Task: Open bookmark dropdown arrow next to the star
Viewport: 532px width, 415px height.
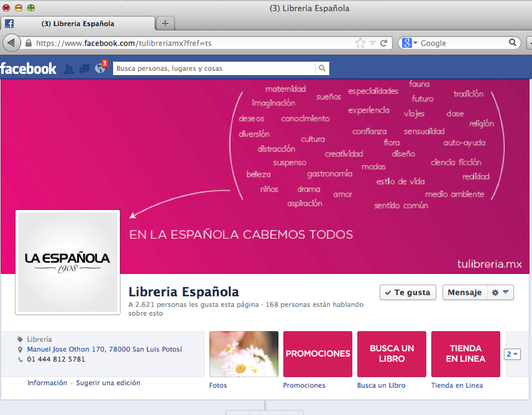Action: tap(373, 43)
